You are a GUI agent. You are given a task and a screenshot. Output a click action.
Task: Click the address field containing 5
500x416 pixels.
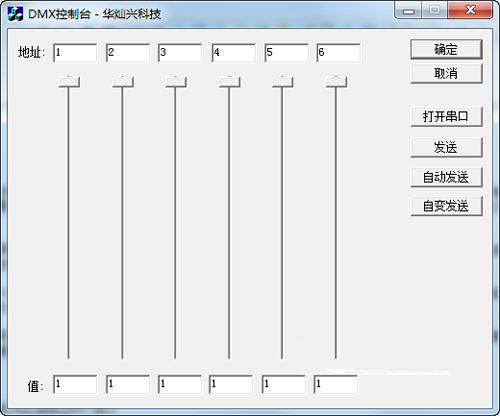coord(287,53)
